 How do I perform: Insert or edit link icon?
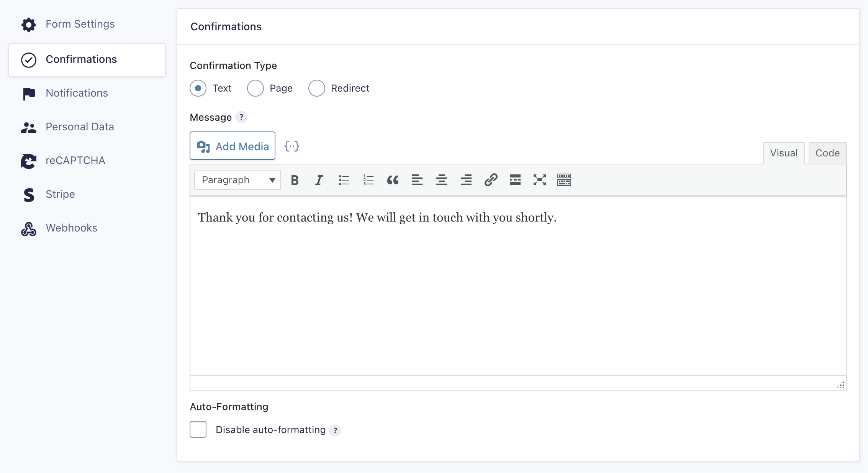point(491,180)
